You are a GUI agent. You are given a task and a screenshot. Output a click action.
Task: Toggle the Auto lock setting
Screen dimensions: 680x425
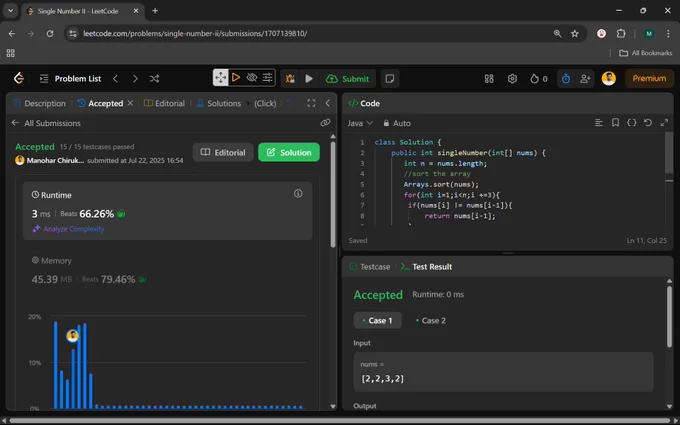click(396, 123)
